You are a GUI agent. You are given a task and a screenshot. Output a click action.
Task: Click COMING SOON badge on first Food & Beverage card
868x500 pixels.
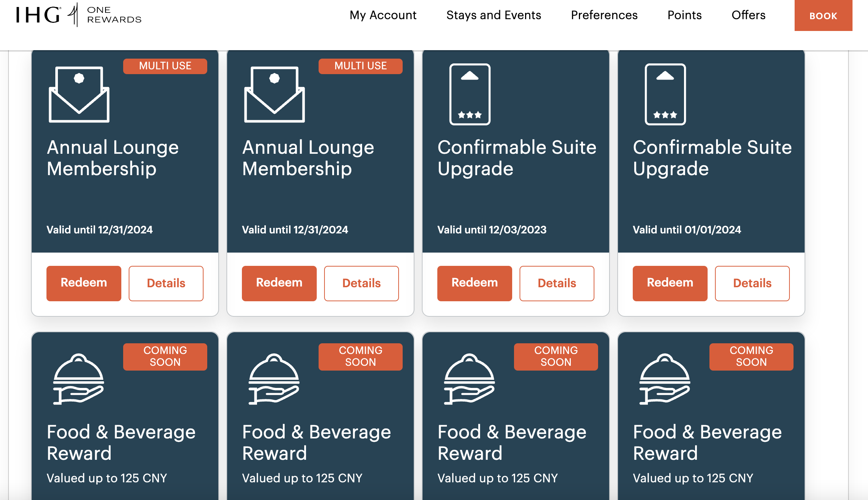[x=165, y=357]
